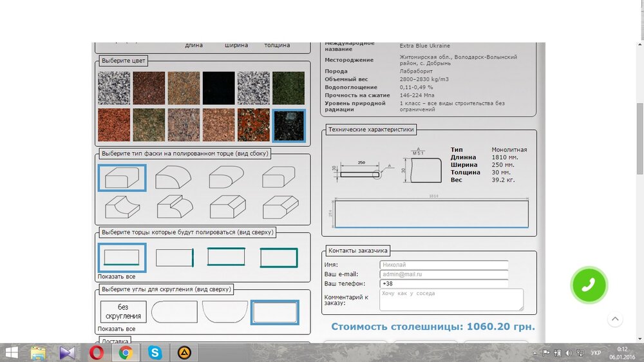Open the Windows Start menu

pyautogui.click(x=12, y=352)
